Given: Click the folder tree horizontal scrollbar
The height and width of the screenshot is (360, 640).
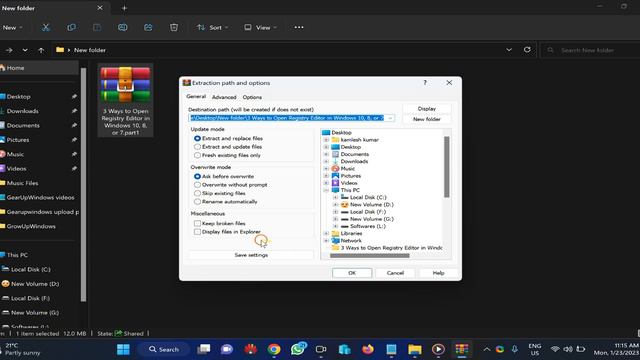Looking at the screenshot, I should pos(369,256).
